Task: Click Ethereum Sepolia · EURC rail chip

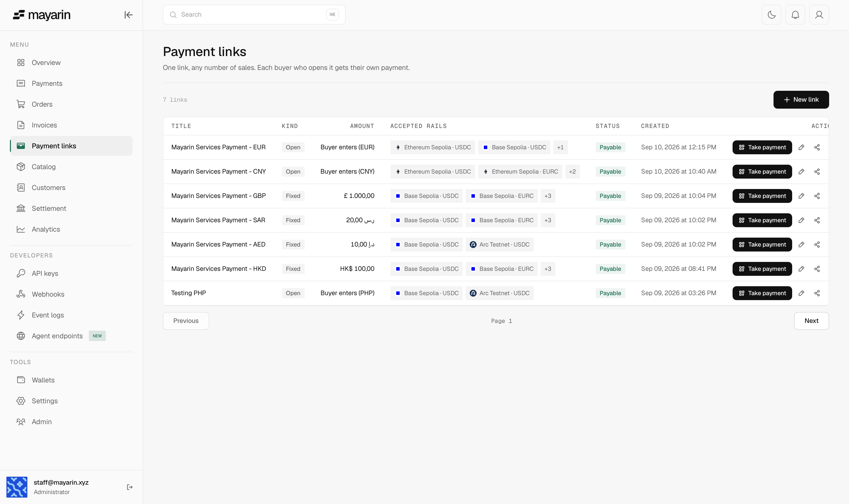Action: [520, 171]
